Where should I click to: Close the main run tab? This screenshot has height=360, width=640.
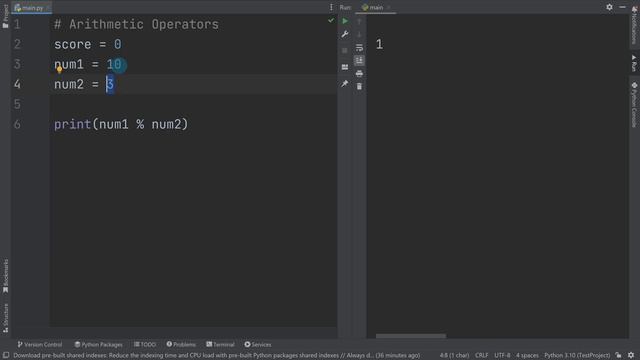[389, 7]
